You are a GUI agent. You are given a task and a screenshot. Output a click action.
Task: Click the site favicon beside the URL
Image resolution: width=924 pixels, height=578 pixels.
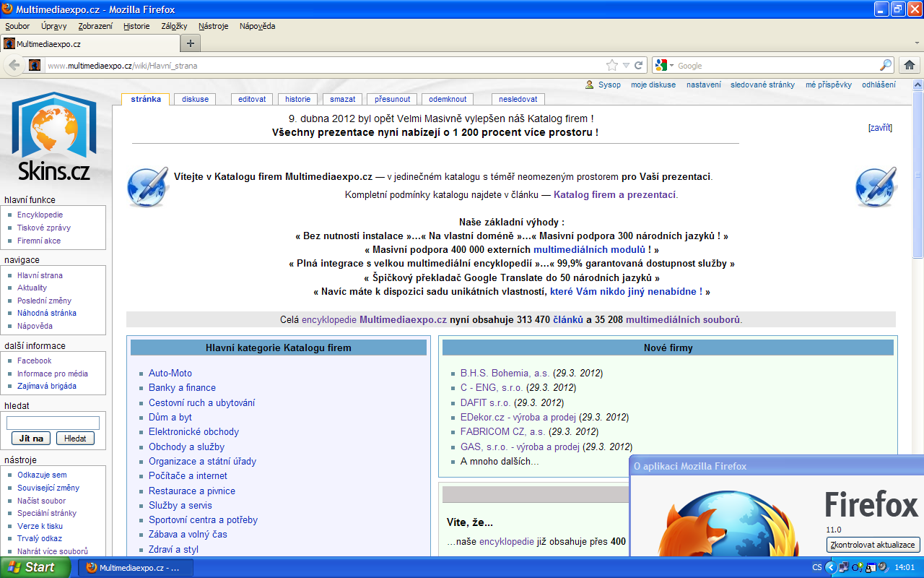[35, 65]
